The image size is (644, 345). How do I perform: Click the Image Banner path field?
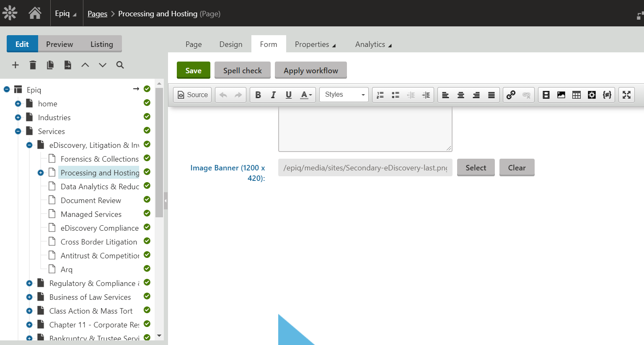pos(365,167)
